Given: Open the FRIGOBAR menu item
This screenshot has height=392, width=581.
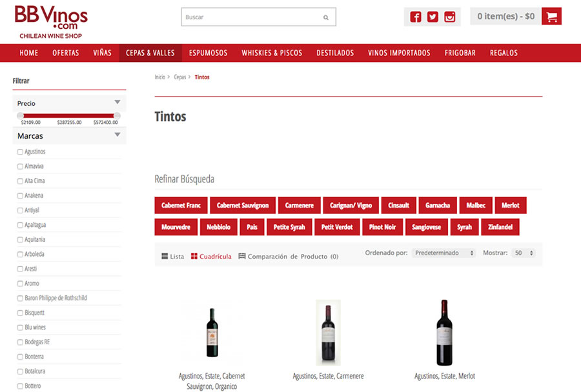Looking at the screenshot, I should (x=460, y=53).
